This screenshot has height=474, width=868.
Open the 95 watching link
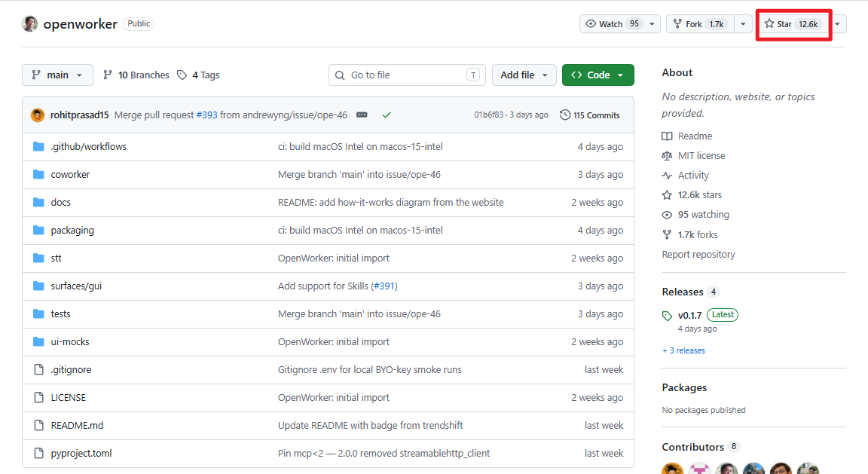[696, 214]
